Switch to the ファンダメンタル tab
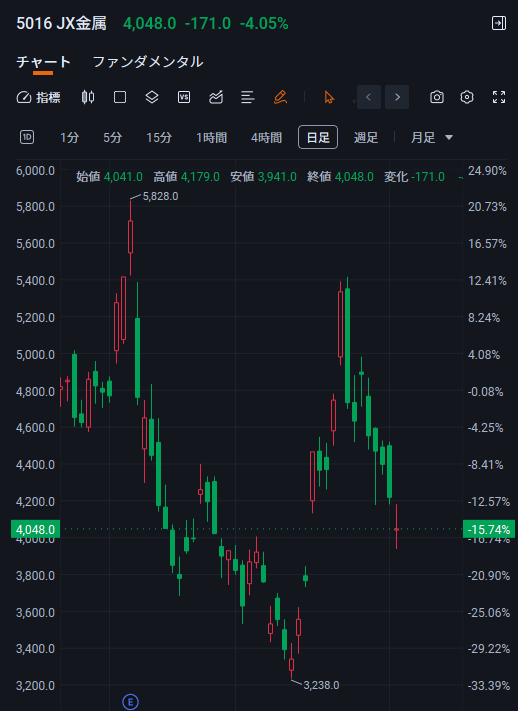The image size is (518, 711). [x=148, y=62]
